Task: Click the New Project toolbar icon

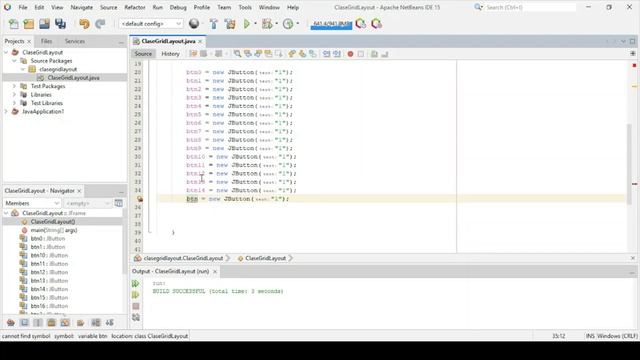Action: pyautogui.click(x=29, y=24)
